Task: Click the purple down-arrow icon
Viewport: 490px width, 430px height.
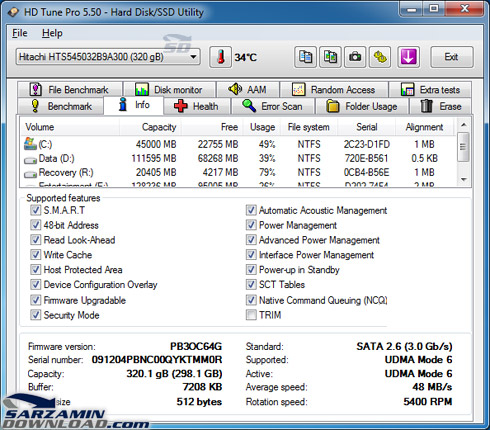Action: tap(408, 57)
